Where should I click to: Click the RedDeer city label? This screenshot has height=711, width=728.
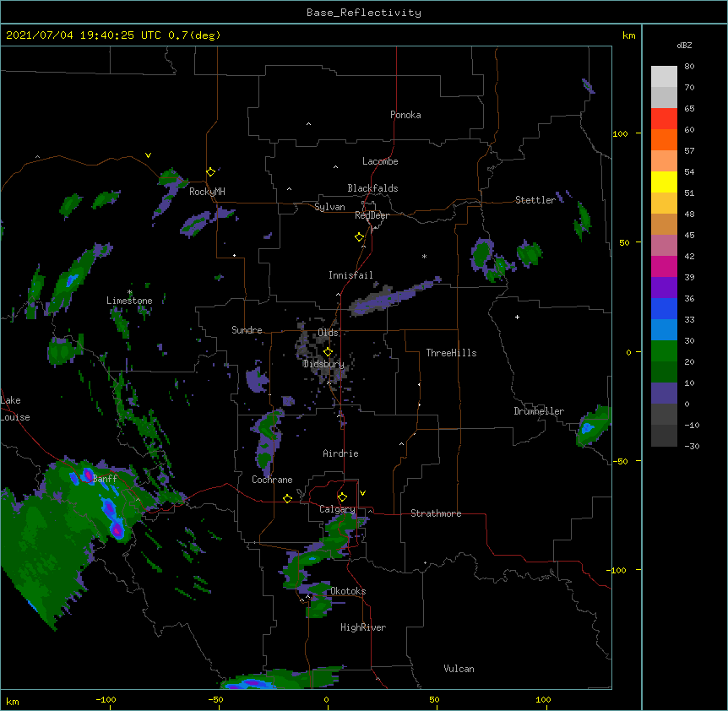coord(372,215)
